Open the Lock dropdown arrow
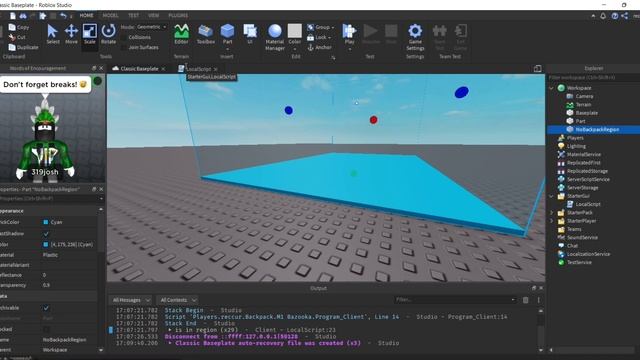This screenshot has width=640, height=360. coord(329,38)
